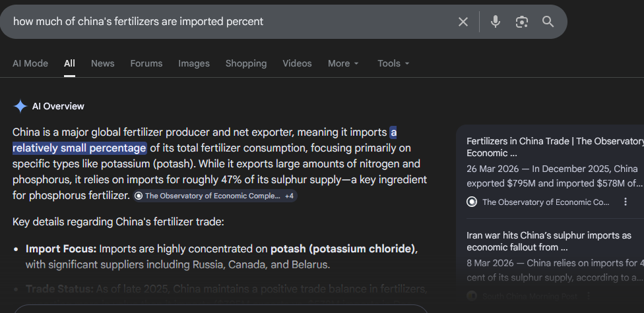Screen dimensions: 644x313
Task: Switch to the AI Mode tab
Action: [30, 63]
